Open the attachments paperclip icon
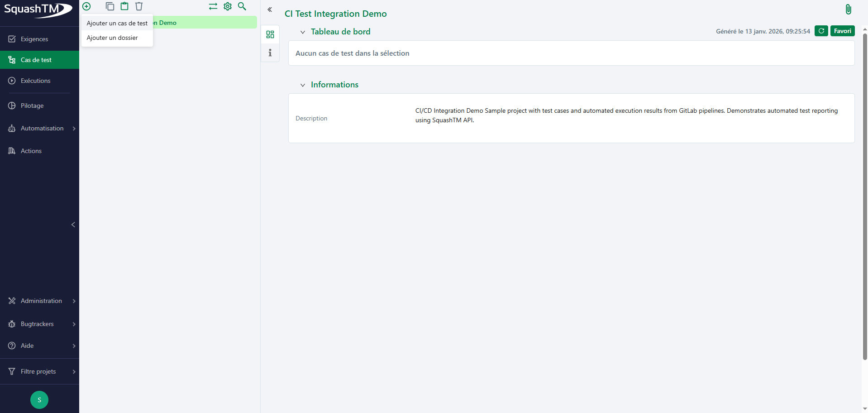 848,10
